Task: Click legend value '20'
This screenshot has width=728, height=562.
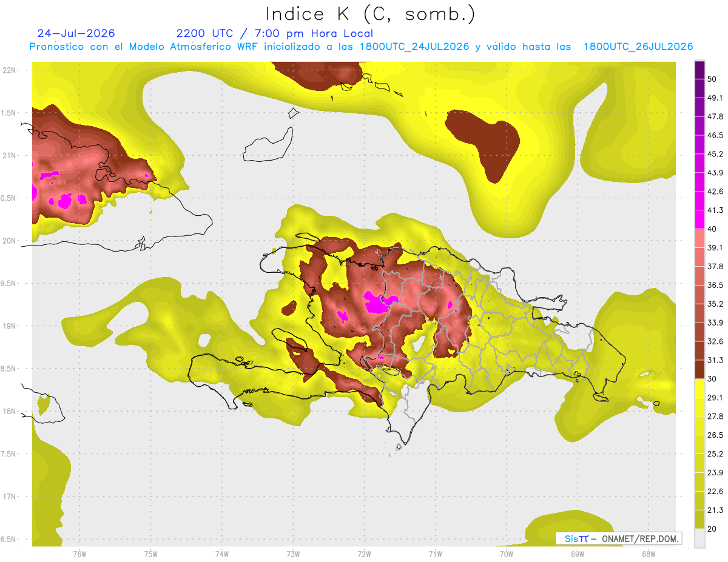Action: [x=712, y=529]
